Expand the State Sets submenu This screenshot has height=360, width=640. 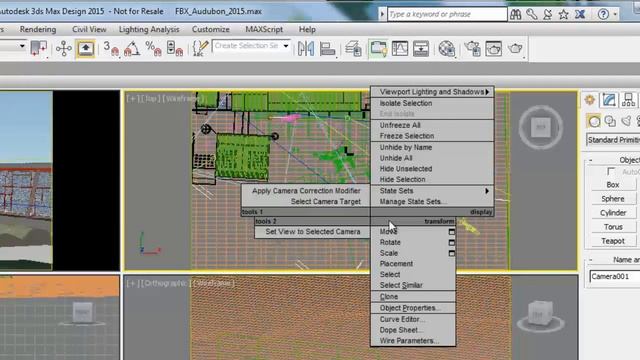[x=432, y=191]
